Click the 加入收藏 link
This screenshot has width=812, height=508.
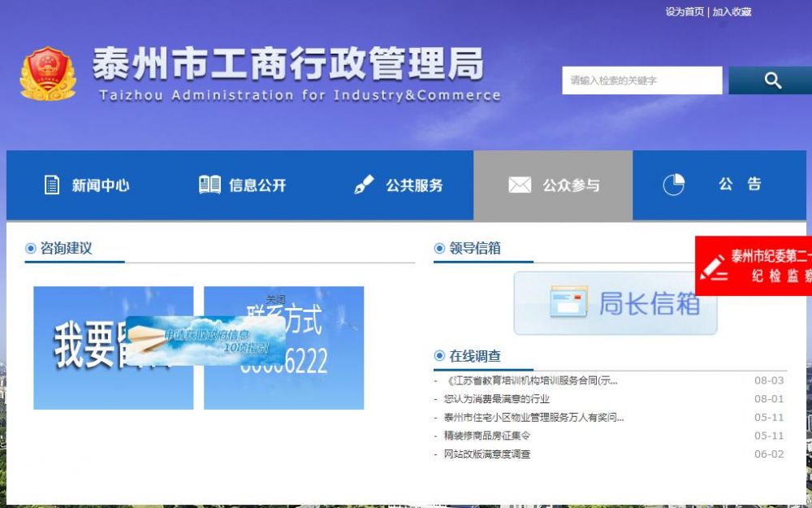(733, 12)
